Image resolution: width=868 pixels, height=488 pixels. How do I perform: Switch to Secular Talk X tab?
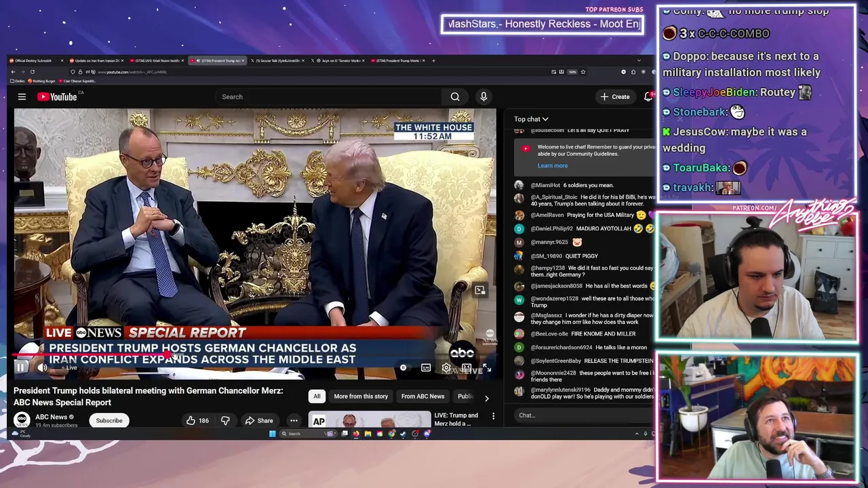277,60
